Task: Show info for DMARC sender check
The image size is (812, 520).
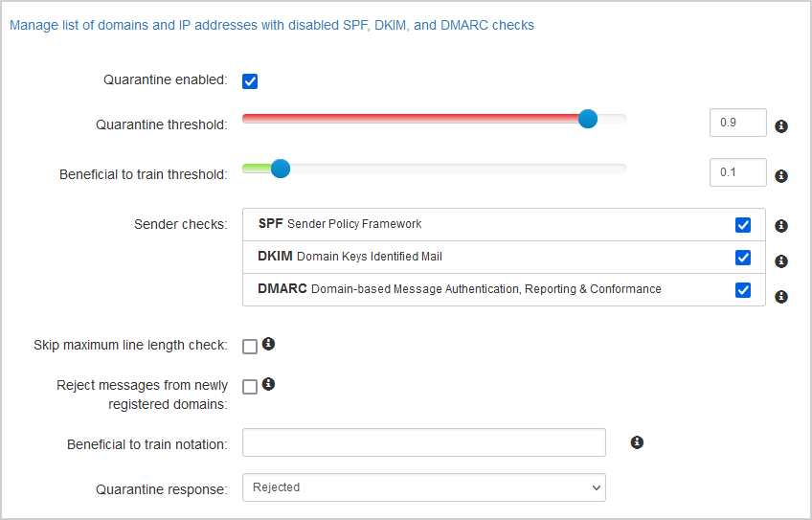Action: (781, 297)
